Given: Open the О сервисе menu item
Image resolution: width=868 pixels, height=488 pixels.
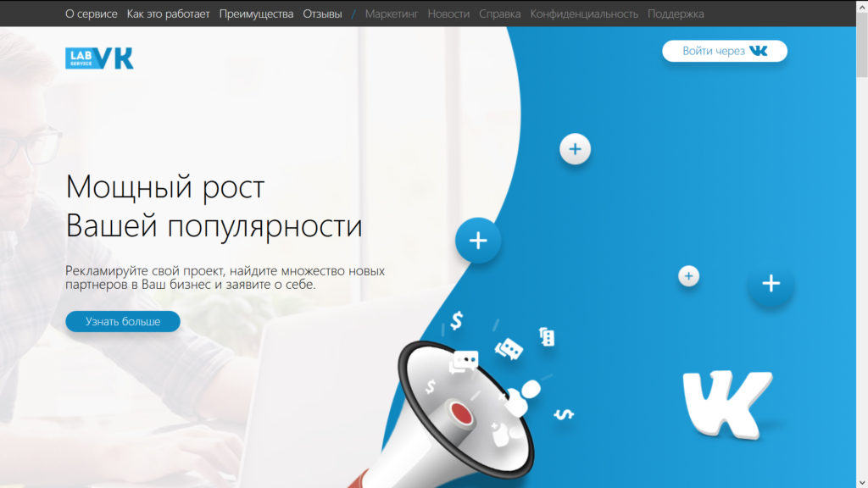Looking at the screenshot, I should (92, 14).
